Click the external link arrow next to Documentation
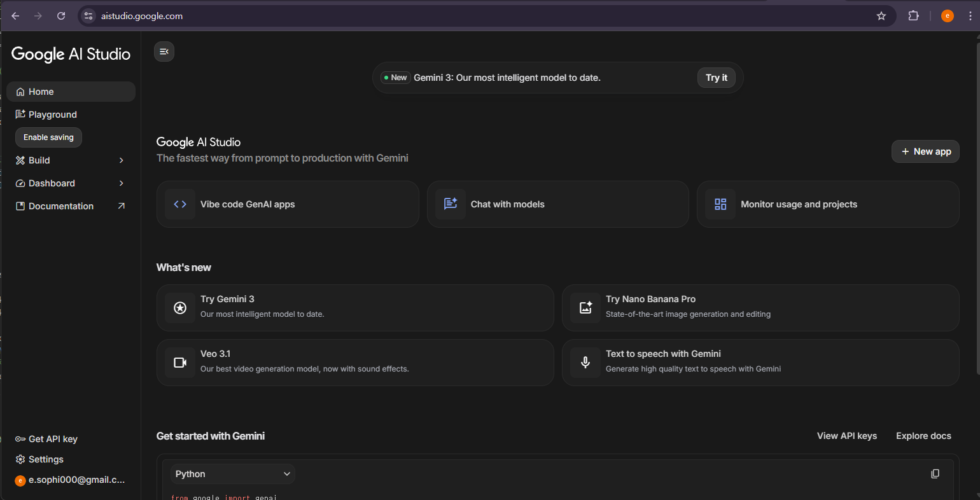 tap(122, 206)
